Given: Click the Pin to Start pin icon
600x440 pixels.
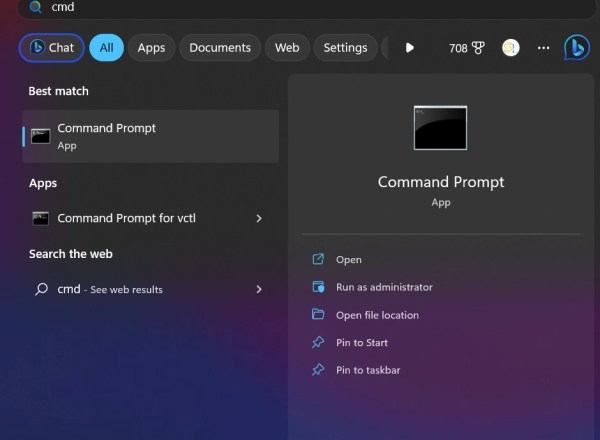Looking at the screenshot, I should click(318, 342).
